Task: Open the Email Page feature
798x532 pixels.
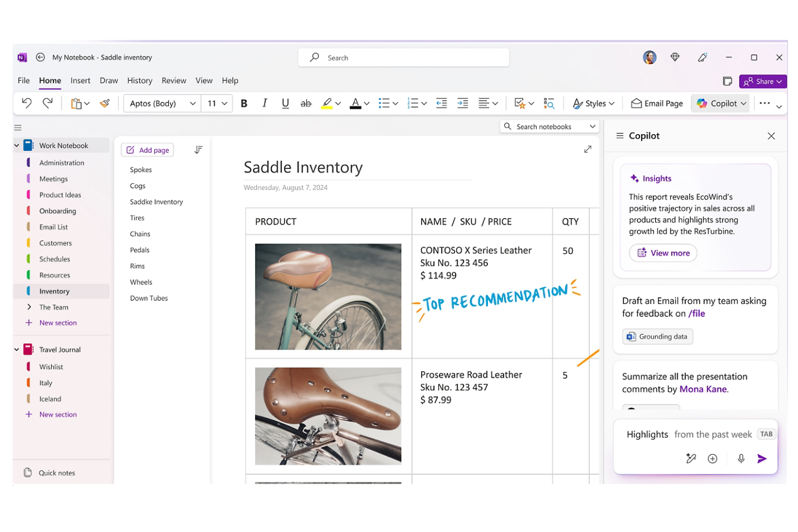Action: (x=656, y=103)
